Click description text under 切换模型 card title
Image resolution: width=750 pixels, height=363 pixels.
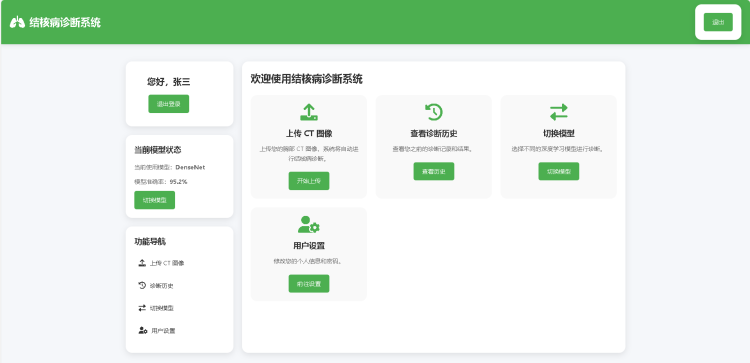tap(559, 149)
